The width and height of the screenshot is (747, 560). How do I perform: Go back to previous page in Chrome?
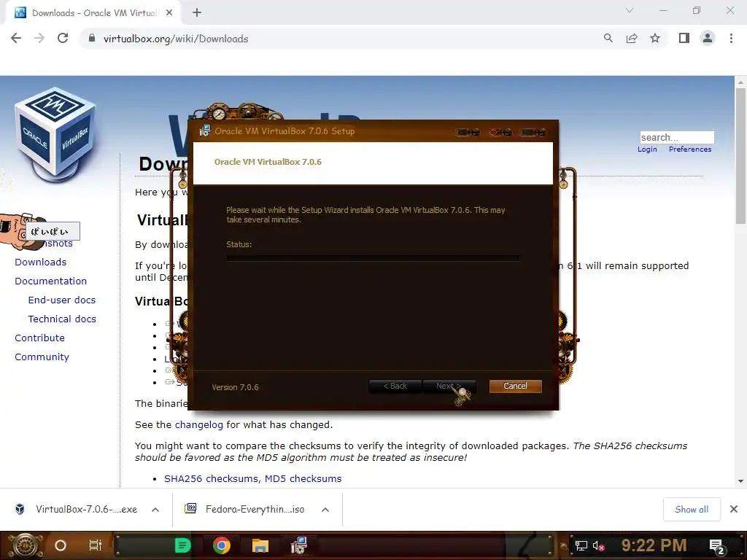tap(16, 39)
